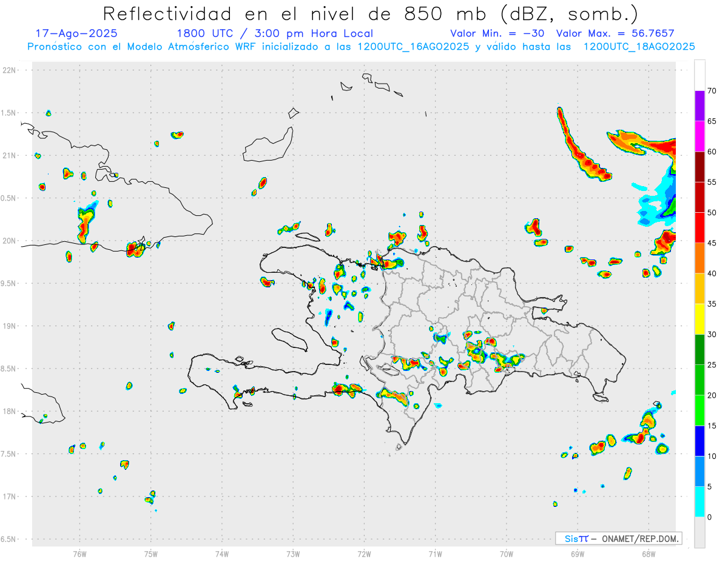
Task: Click the 5 label on the color scale
Action: (x=710, y=487)
